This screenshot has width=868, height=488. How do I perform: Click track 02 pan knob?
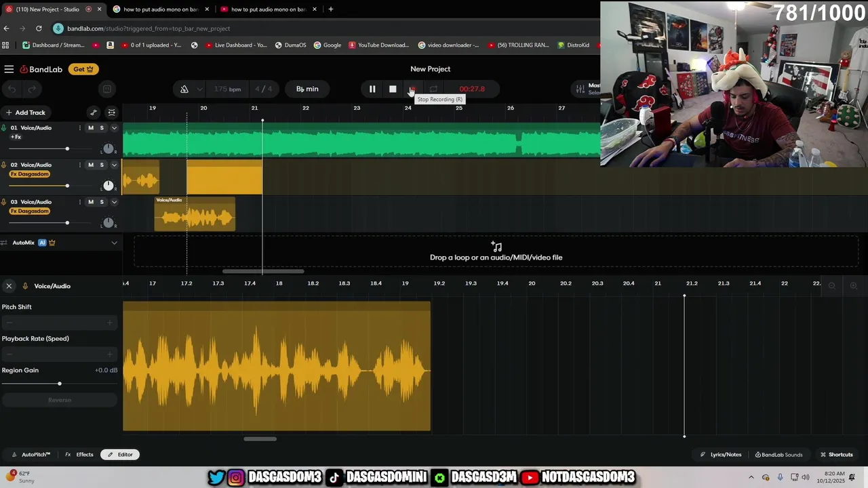tap(108, 186)
